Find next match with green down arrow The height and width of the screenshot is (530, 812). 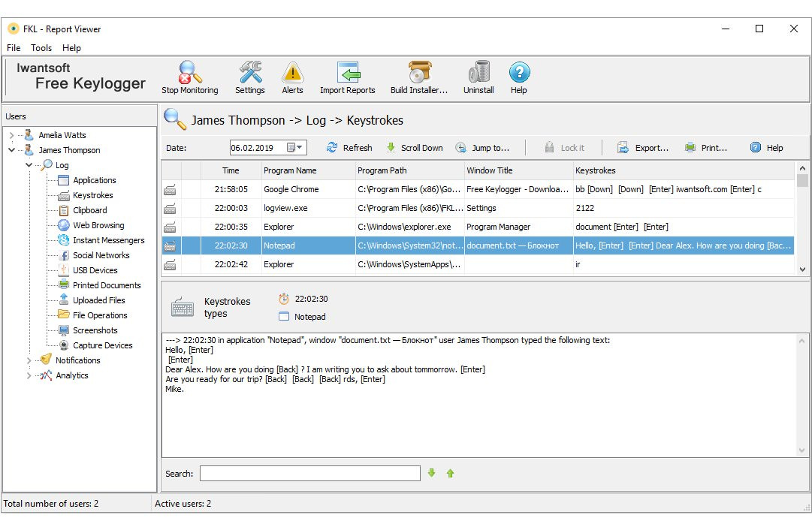[x=431, y=473]
